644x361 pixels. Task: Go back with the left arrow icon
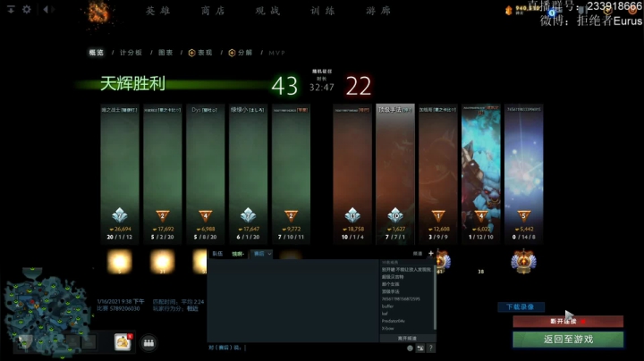pos(46,9)
